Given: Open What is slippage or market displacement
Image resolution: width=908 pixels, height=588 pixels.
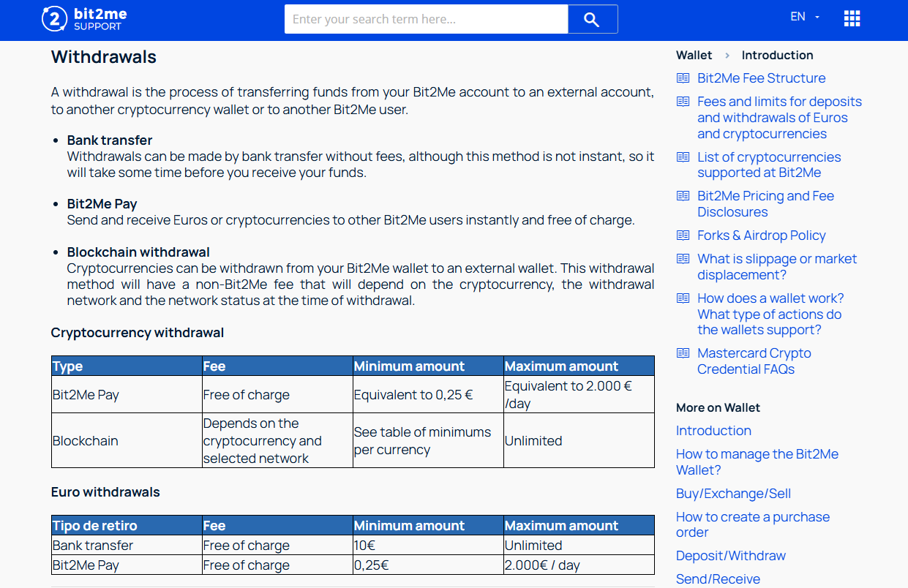Looking at the screenshot, I should point(777,267).
